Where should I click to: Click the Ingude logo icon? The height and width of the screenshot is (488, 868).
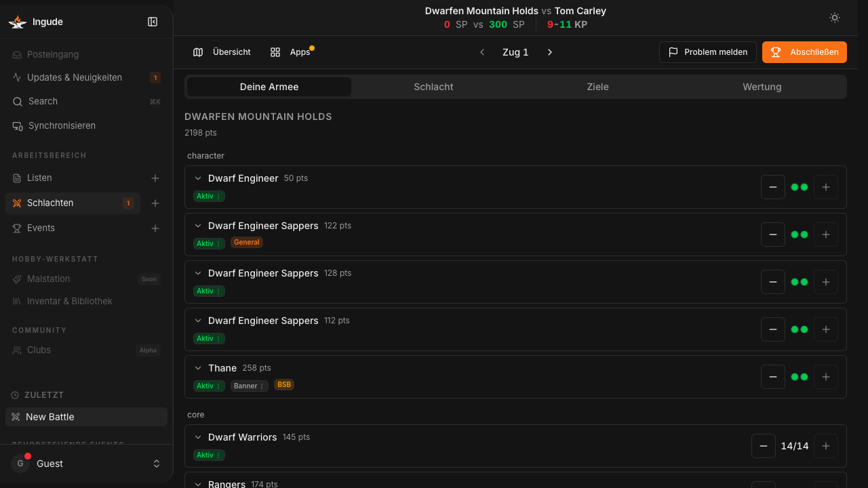point(18,22)
